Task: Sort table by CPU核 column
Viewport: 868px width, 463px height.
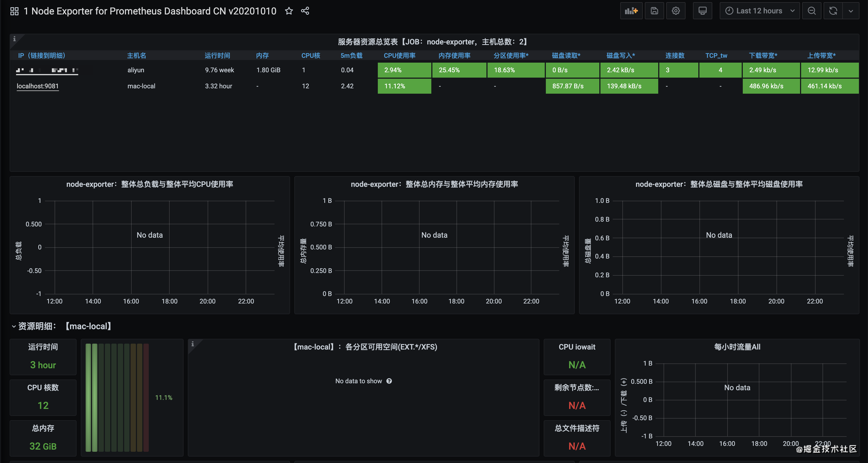Action: pos(311,56)
